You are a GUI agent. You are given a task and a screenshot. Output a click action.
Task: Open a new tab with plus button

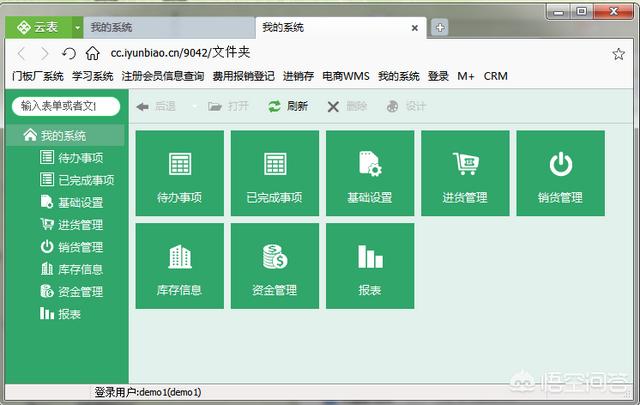pos(440,28)
